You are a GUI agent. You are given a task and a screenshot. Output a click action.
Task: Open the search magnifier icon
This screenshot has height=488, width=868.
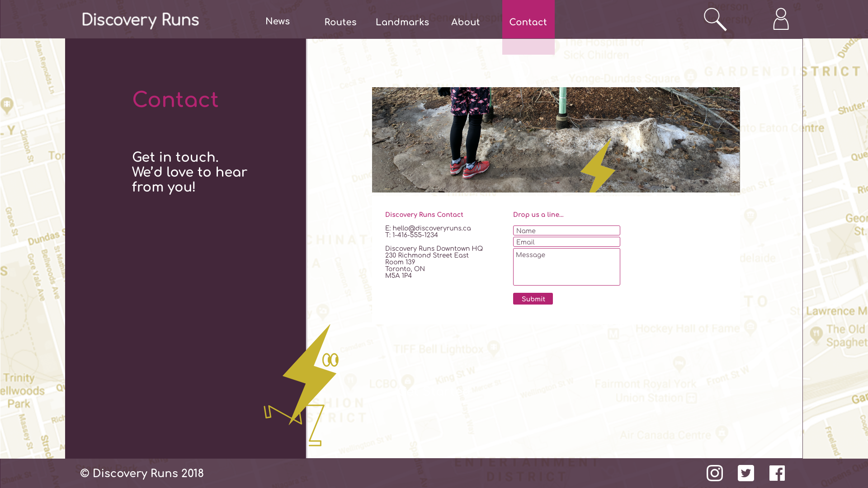(715, 19)
